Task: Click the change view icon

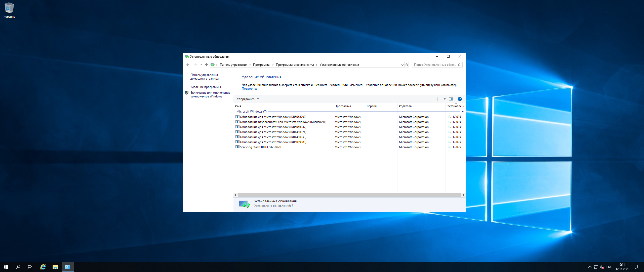Action: [439, 99]
